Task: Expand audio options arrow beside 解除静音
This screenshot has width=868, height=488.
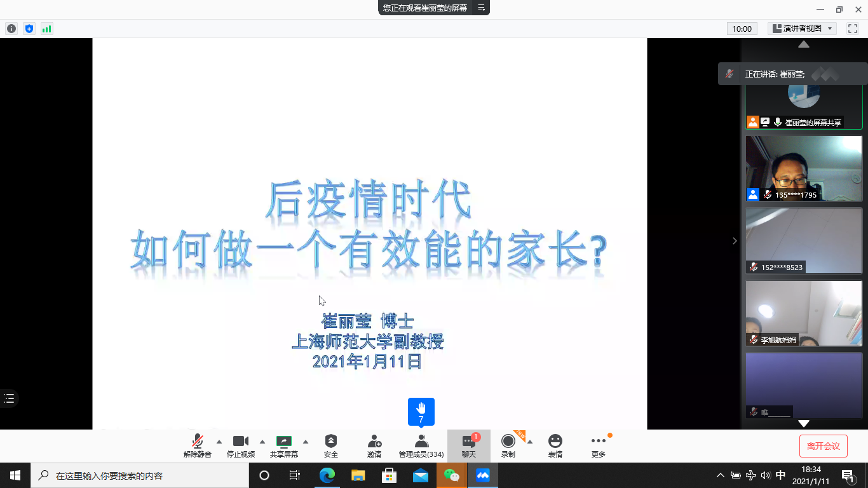Action: [219, 442]
